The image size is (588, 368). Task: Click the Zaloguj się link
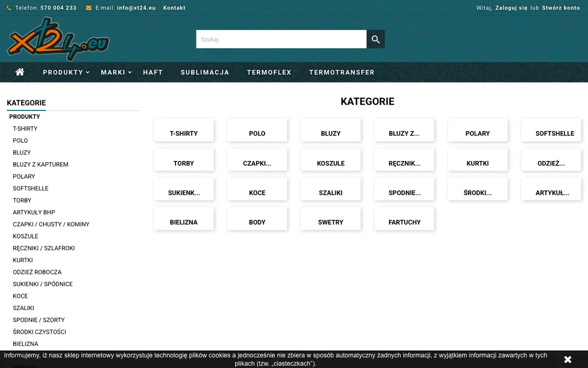(512, 8)
